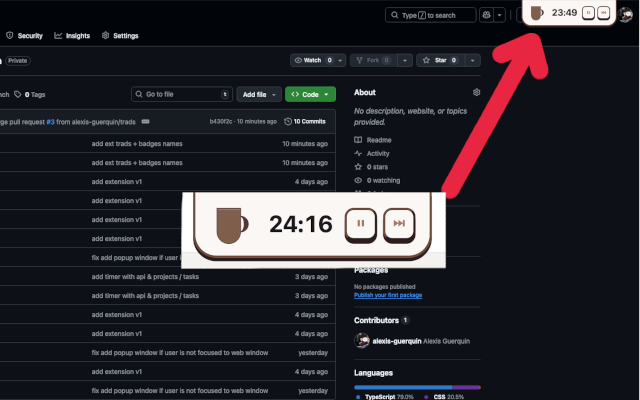The height and width of the screenshot is (400, 640).
Task: Click the coffee cup beside 24:16
Action: (232, 226)
